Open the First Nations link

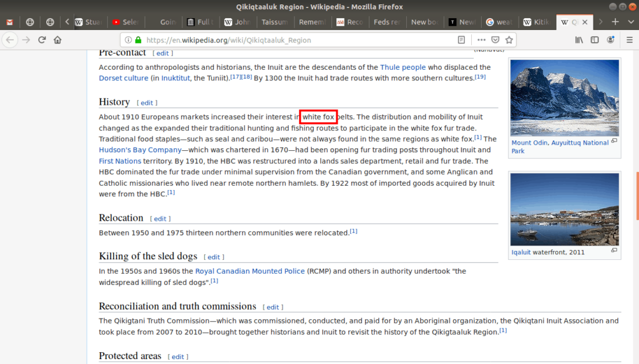click(120, 161)
